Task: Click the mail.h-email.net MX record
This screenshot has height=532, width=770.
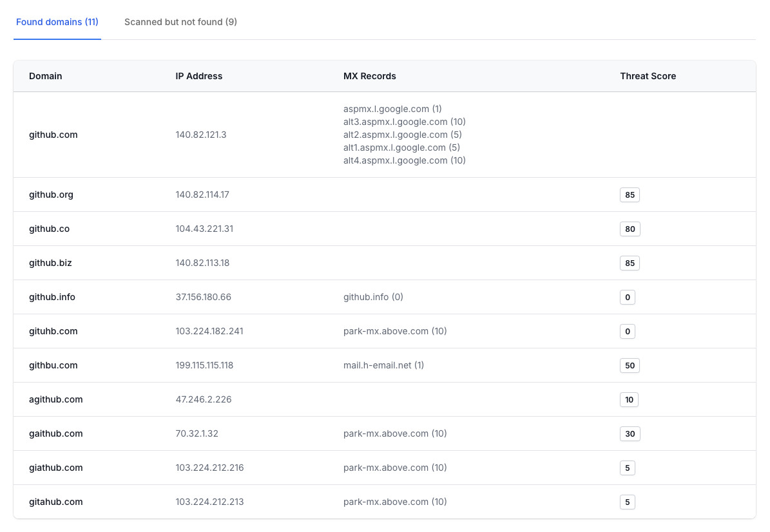Action: pyautogui.click(x=383, y=365)
